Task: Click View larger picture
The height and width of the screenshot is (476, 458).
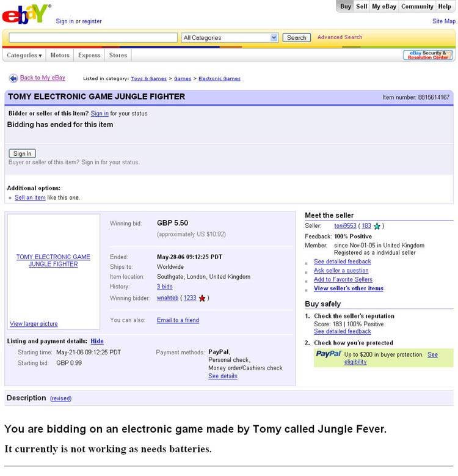Action: [x=34, y=324]
